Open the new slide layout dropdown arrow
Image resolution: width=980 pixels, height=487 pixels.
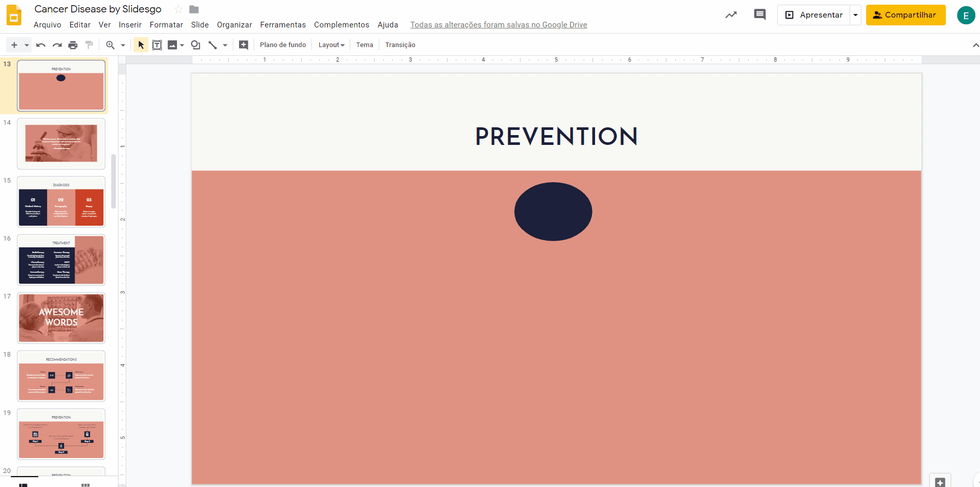tap(26, 45)
